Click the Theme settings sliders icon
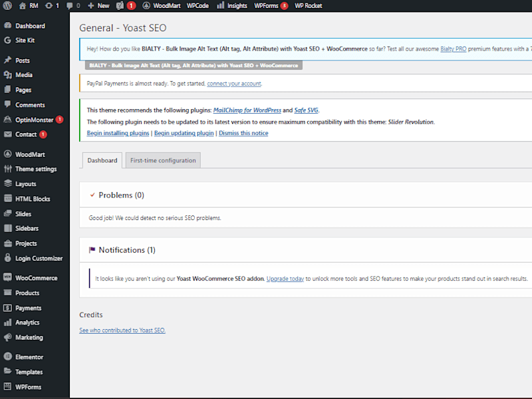 [x=8, y=169]
